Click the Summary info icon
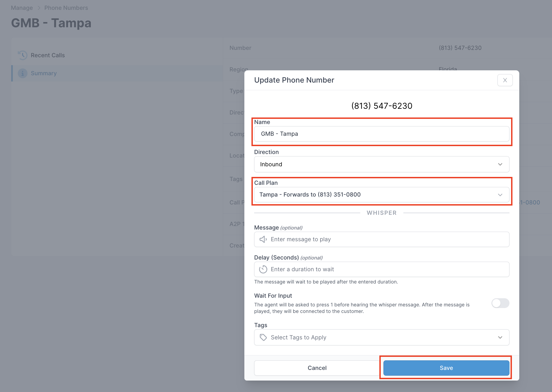 click(x=23, y=73)
